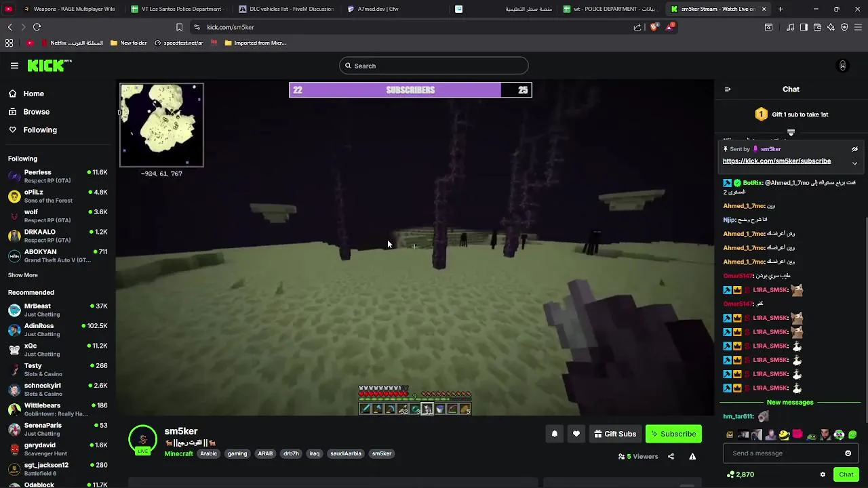Open MrBeast recommended channel

(58, 310)
